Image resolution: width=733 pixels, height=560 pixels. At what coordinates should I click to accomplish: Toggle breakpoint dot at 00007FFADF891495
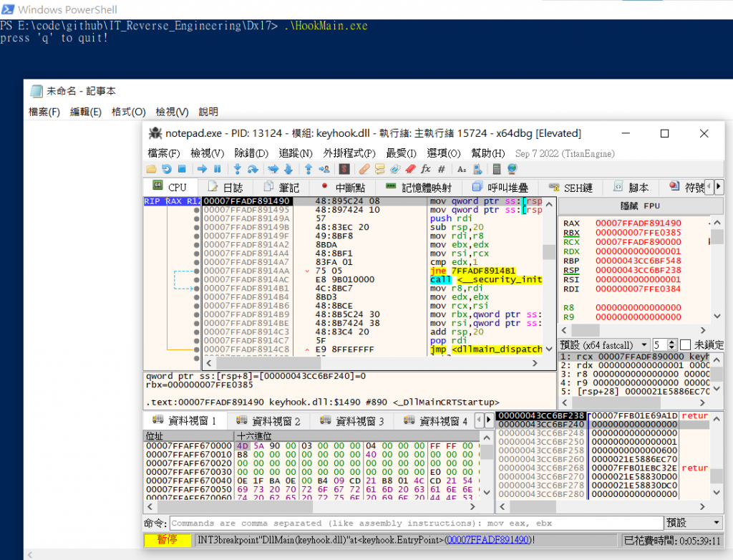coord(196,210)
